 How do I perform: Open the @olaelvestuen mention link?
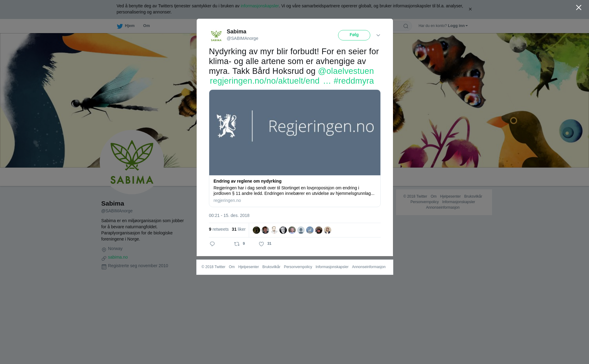point(346,71)
